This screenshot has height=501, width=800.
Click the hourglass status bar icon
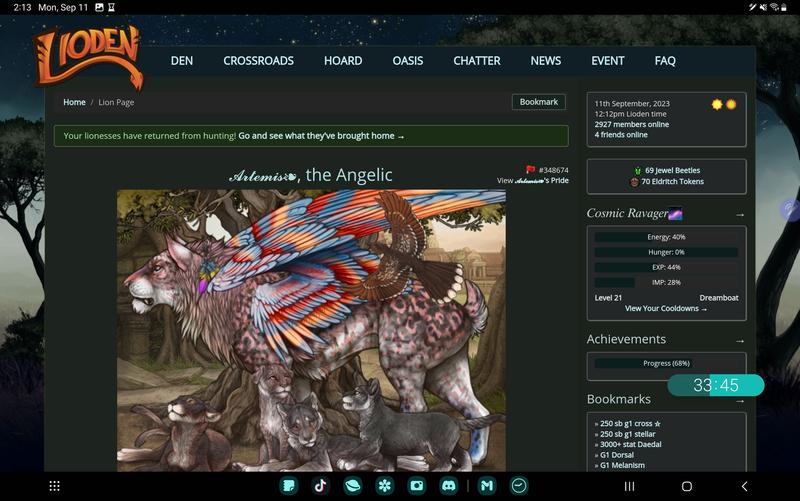(x=111, y=7)
